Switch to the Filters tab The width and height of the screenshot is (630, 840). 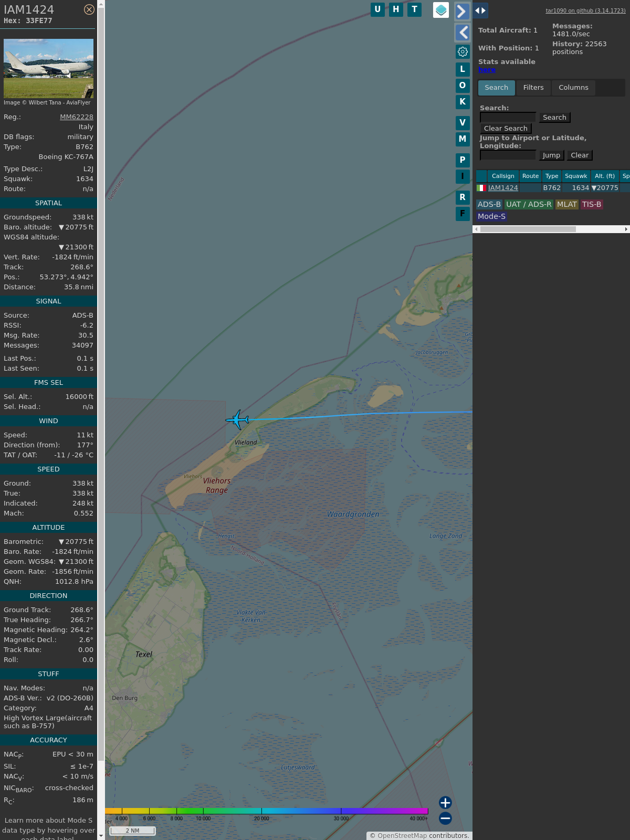533,88
